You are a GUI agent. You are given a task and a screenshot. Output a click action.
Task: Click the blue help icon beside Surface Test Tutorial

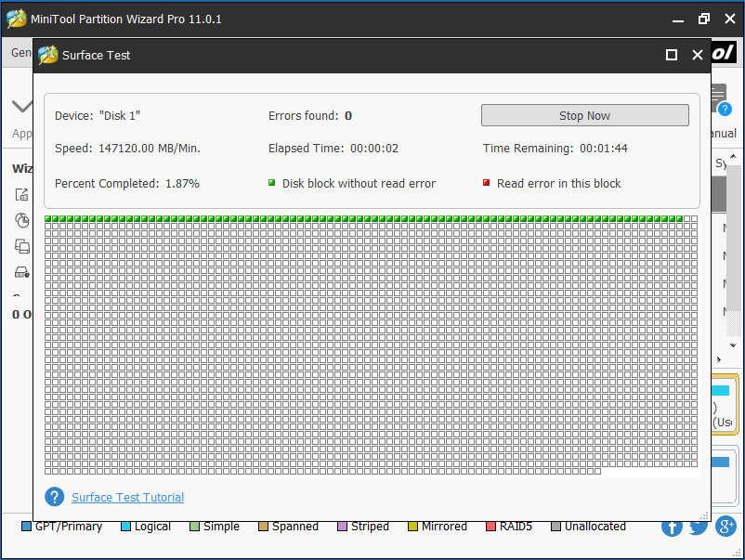(x=55, y=497)
